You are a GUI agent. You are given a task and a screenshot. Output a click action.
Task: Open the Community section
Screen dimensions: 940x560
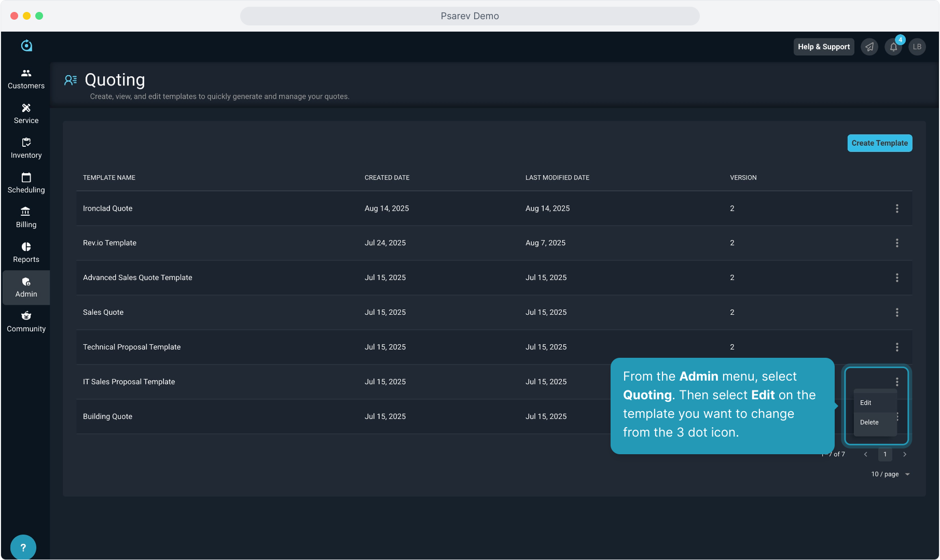(26, 322)
